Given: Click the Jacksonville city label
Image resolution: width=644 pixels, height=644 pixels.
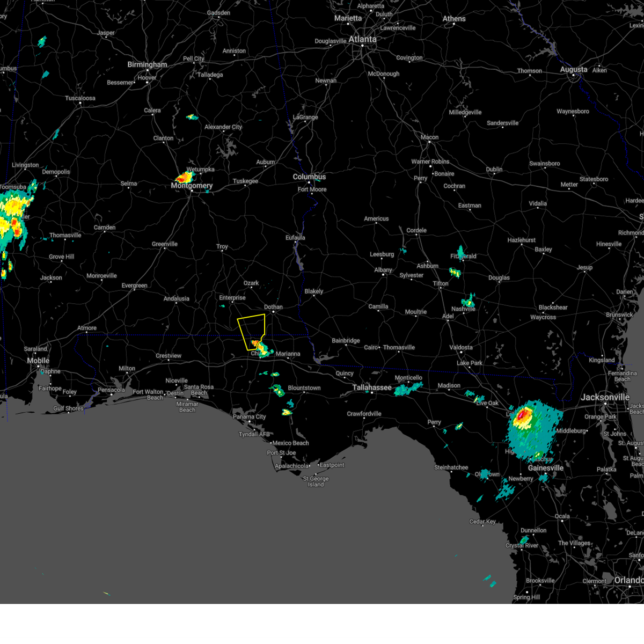Looking at the screenshot, I should click(x=605, y=397).
